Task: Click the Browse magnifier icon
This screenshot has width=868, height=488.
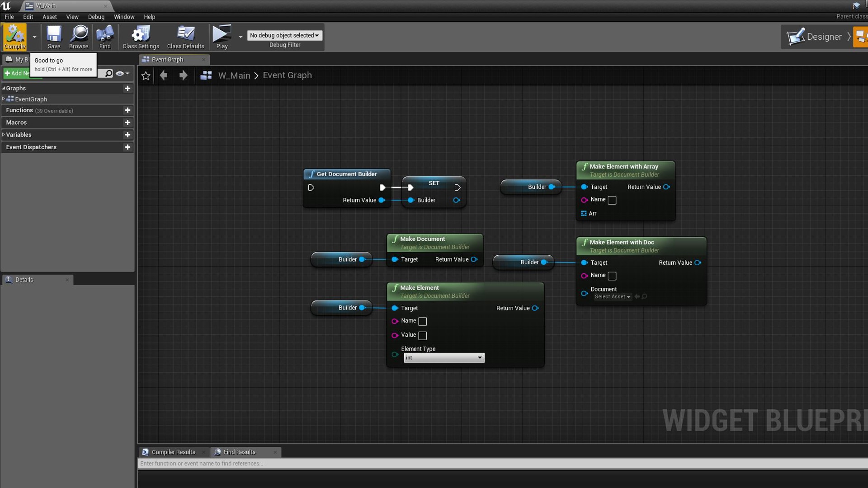Action: [x=79, y=36]
